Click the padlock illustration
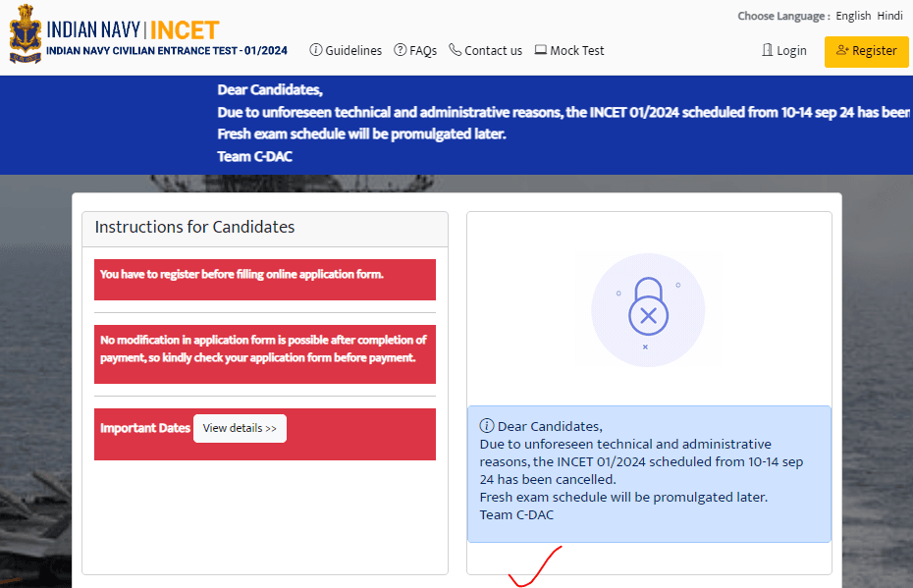Viewport: 913px width, 588px height. coord(648,308)
